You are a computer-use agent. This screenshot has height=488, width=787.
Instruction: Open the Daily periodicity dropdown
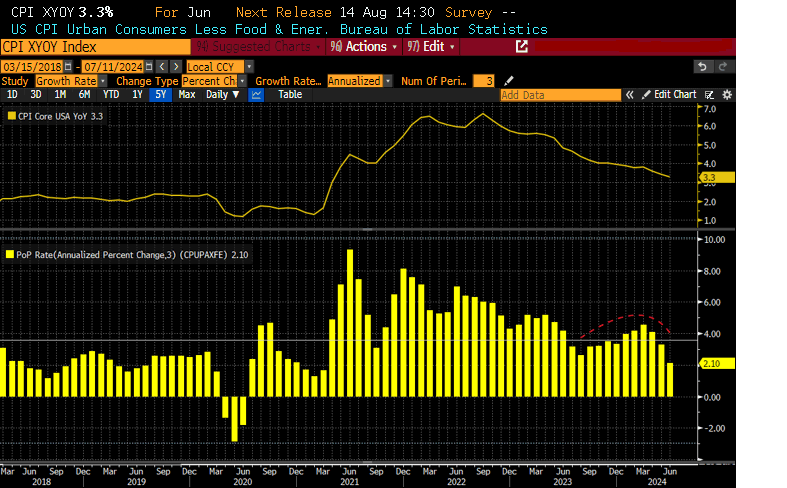(222, 95)
